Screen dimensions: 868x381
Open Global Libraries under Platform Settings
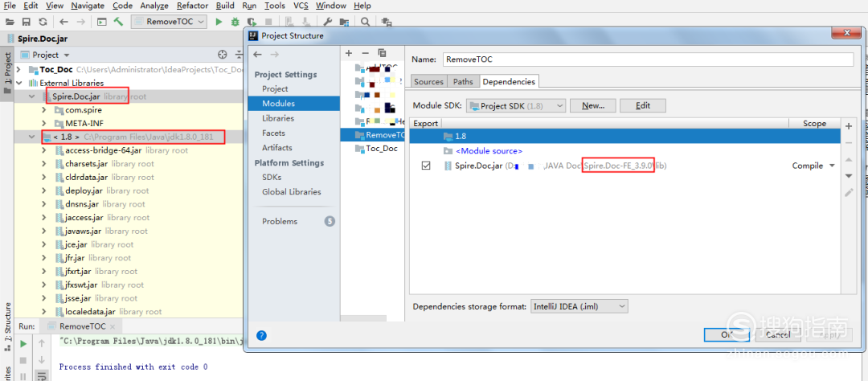pos(291,191)
